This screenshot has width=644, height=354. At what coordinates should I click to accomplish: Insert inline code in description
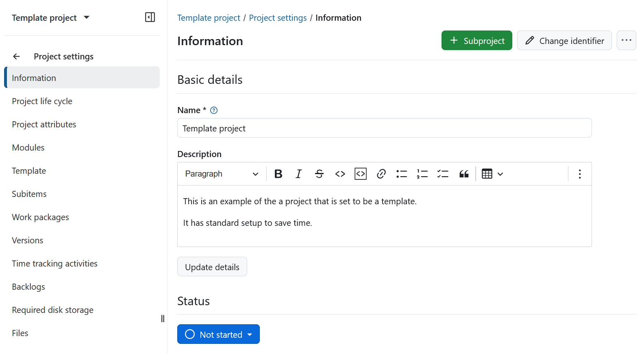click(x=340, y=174)
